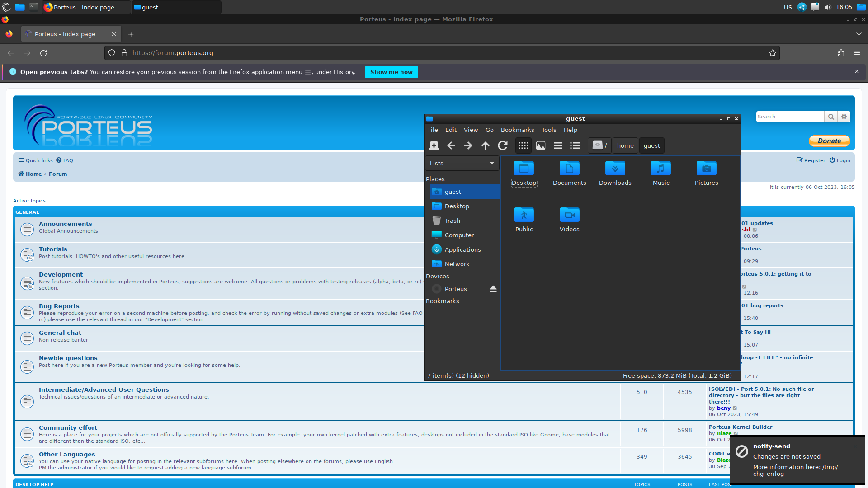Go forward in the guest file manager
Viewport: 868px width, 488px height.
pos(468,145)
